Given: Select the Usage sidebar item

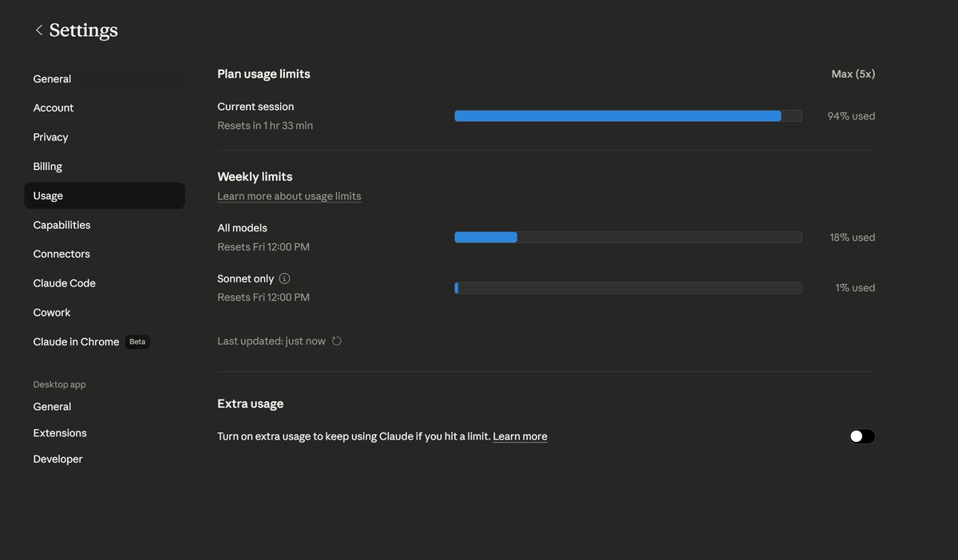Looking at the screenshot, I should (x=48, y=195).
